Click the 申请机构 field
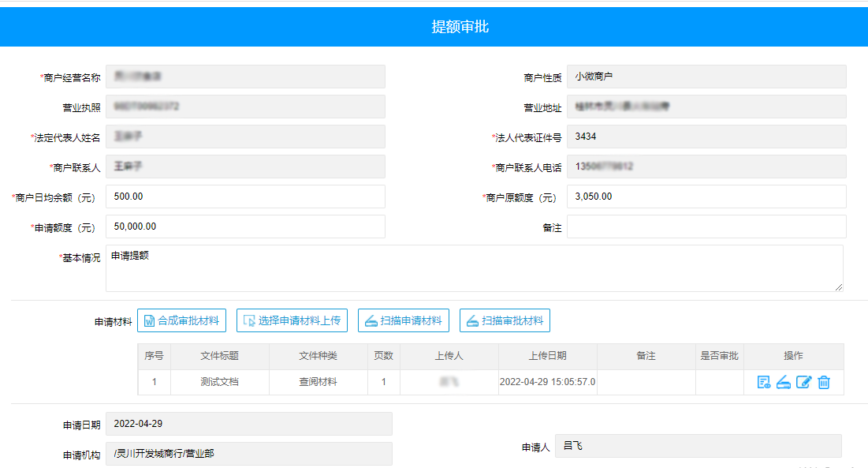Viewport: 868px width, 468px height. [248, 454]
